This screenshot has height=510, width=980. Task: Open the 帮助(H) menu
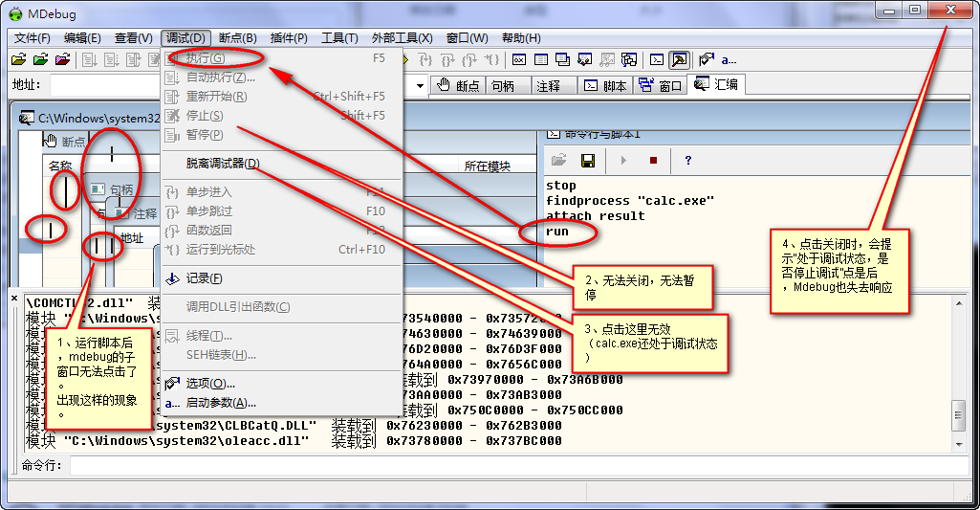click(x=521, y=38)
